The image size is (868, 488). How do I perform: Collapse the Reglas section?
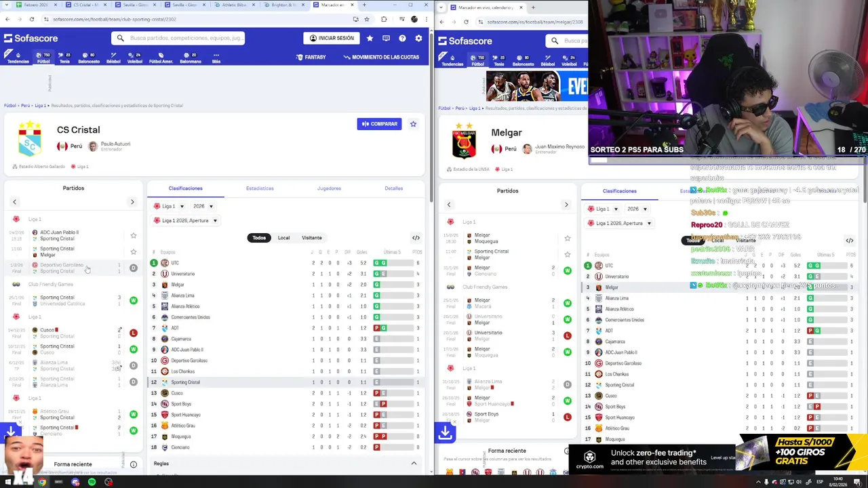pos(414,464)
